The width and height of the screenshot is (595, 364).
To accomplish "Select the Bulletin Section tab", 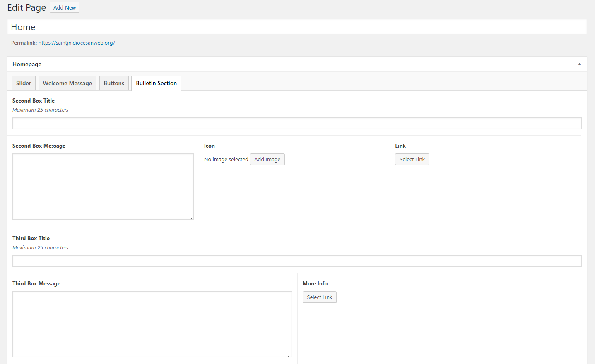I will (156, 83).
